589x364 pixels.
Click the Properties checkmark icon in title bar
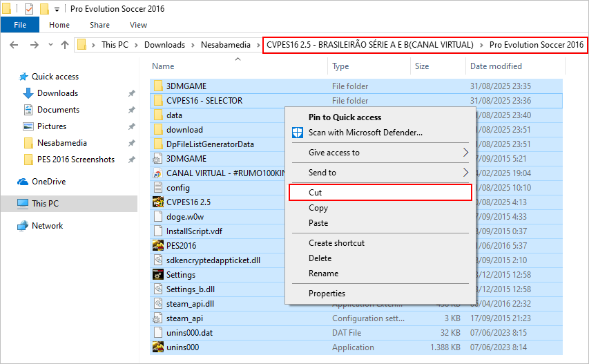point(29,9)
